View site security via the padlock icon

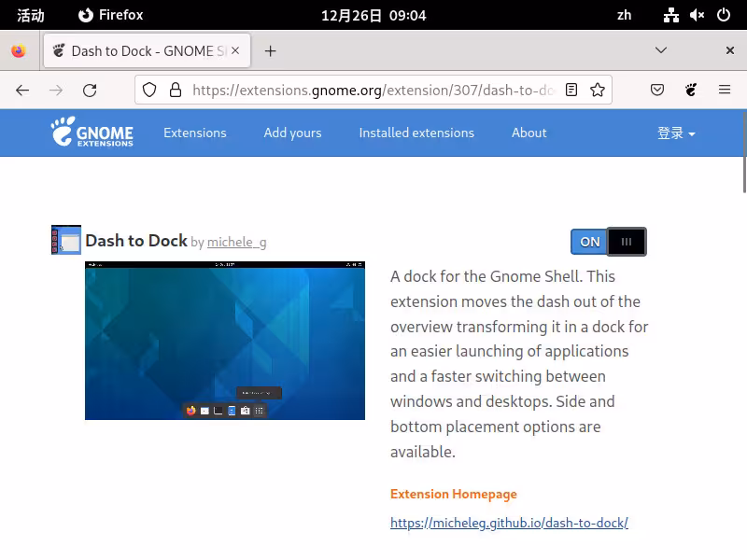(176, 90)
